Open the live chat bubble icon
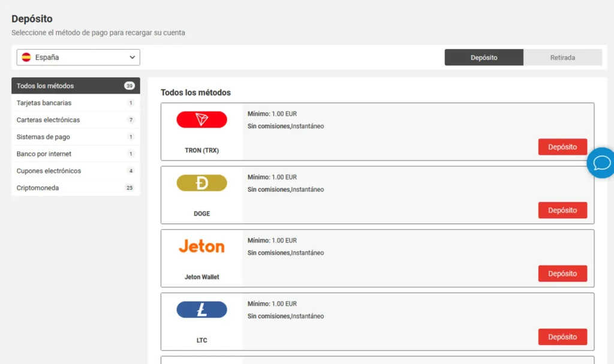Screen dimensions: 614x364 [601, 163]
